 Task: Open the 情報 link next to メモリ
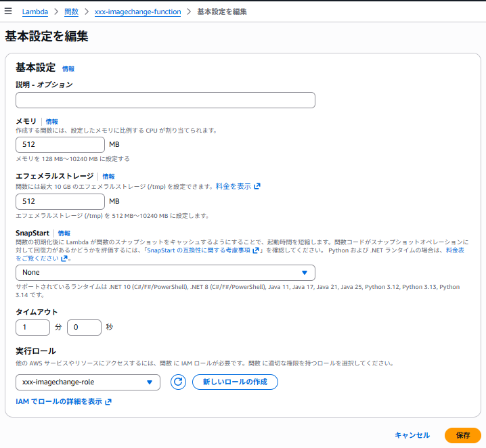(x=51, y=121)
